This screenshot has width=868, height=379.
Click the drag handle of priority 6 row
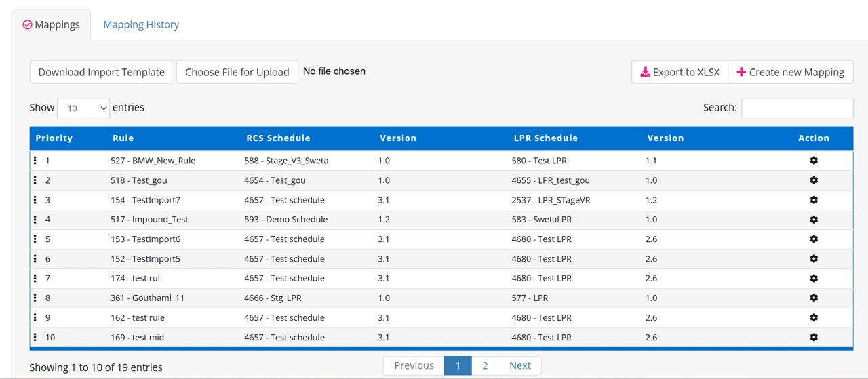(35, 259)
